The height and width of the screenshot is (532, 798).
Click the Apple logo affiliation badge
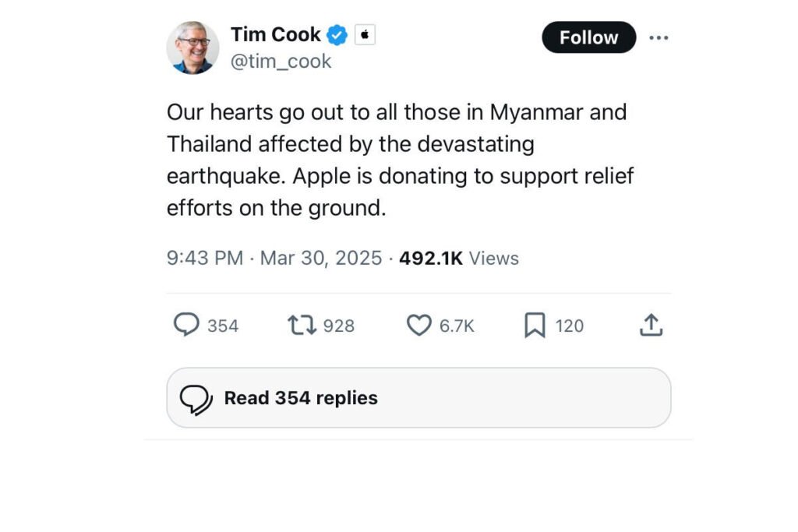click(x=365, y=35)
